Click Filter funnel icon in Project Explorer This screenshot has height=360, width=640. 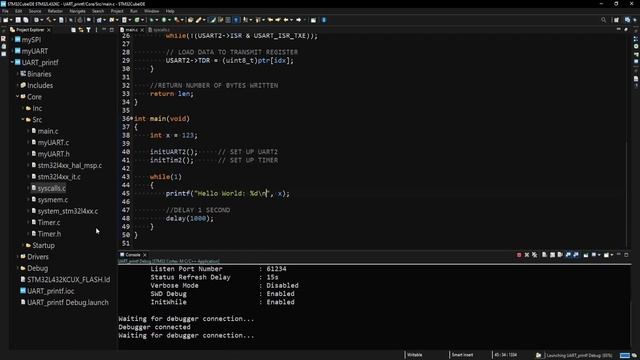(88, 30)
